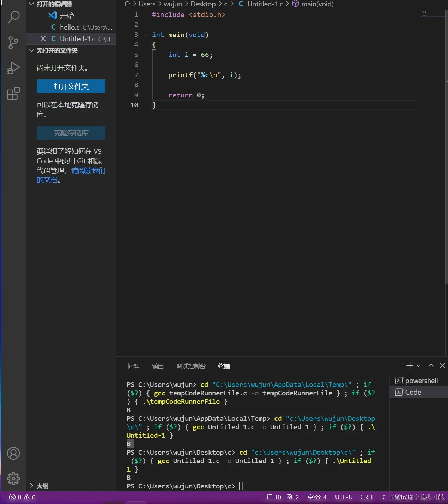The image size is (448, 504).
Task: Click the Code terminal icon
Action: pos(399,392)
